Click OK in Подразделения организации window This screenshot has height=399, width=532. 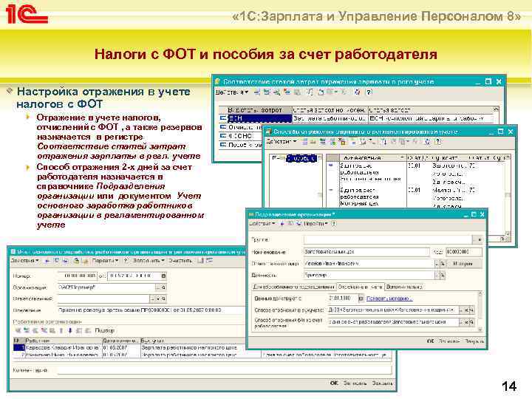pyautogui.click(x=430, y=341)
